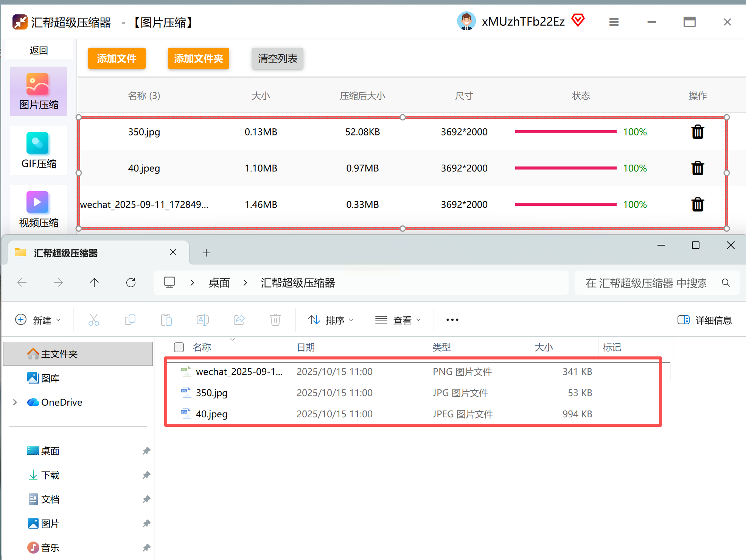Image resolution: width=746 pixels, height=560 pixels.
Task: Click trash icon for 40.jpeg row
Action: (x=697, y=168)
